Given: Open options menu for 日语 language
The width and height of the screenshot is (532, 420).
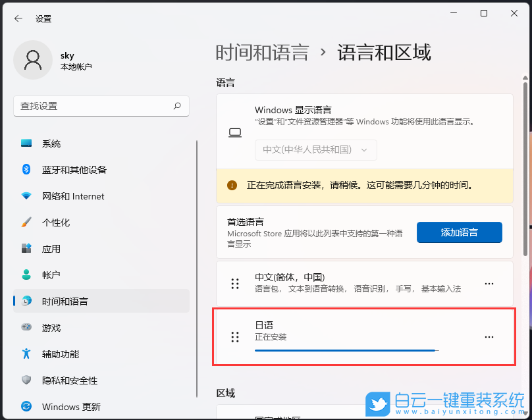Looking at the screenshot, I should coord(489,336).
